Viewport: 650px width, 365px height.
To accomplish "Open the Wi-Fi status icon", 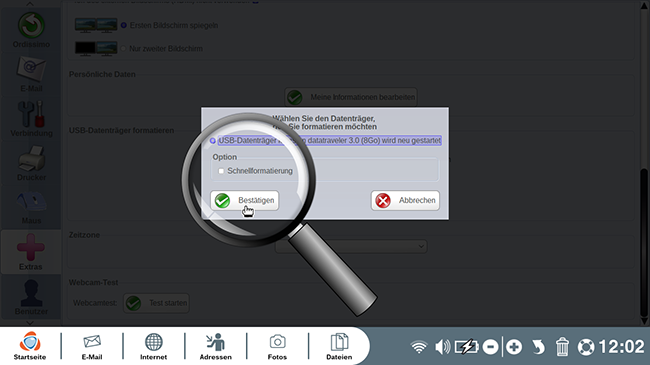I will coord(419,347).
